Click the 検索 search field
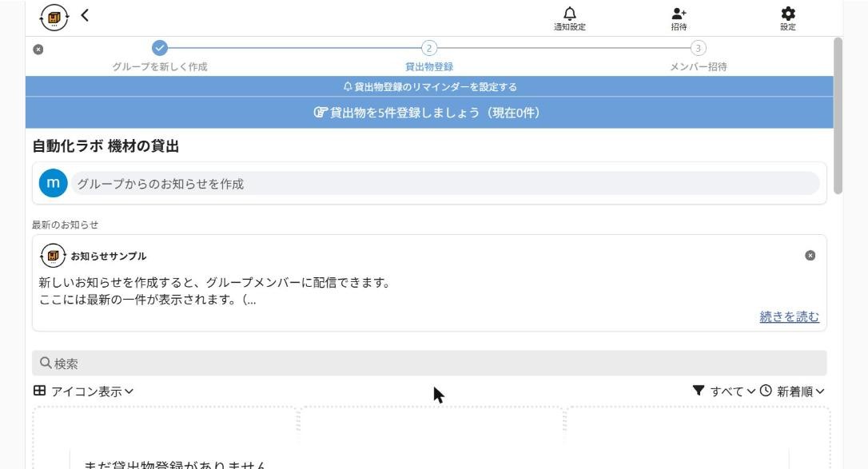Screen dimensions: 868x469 click(429, 364)
